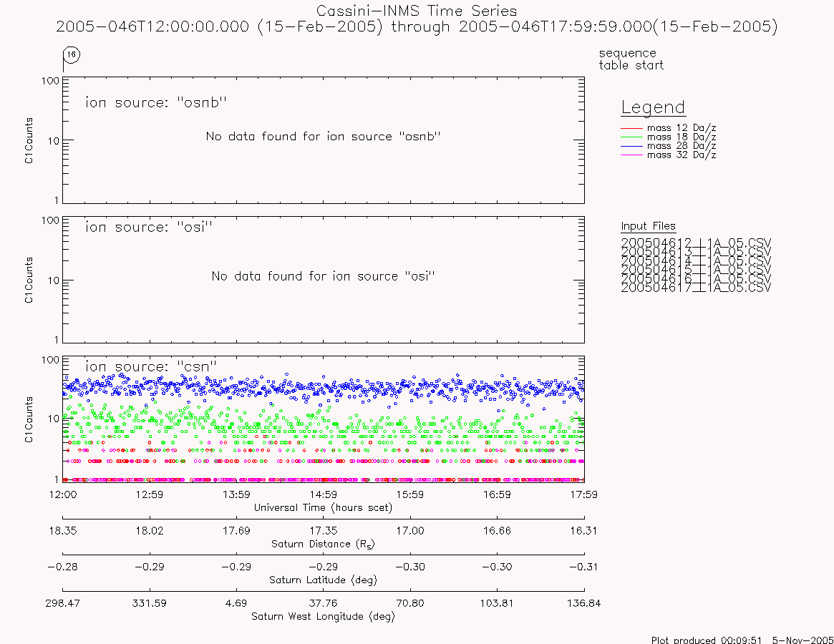Click the Saturn Latitude (deg) axis title
This screenshot has width=834, height=644.
323,580
